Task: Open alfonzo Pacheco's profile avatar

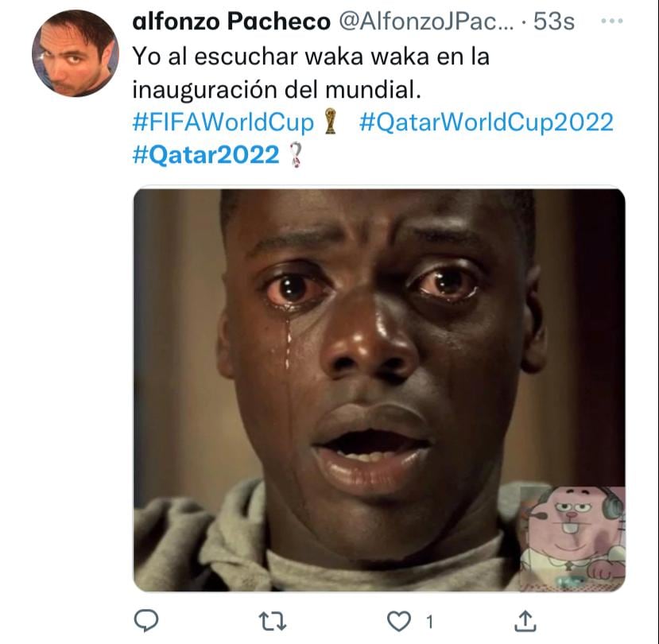Action: tap(76, 53)
